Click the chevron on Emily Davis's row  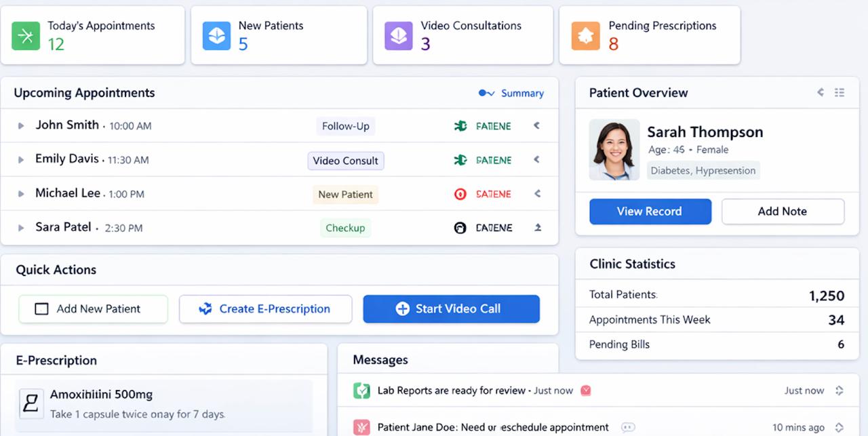point(536,160)
